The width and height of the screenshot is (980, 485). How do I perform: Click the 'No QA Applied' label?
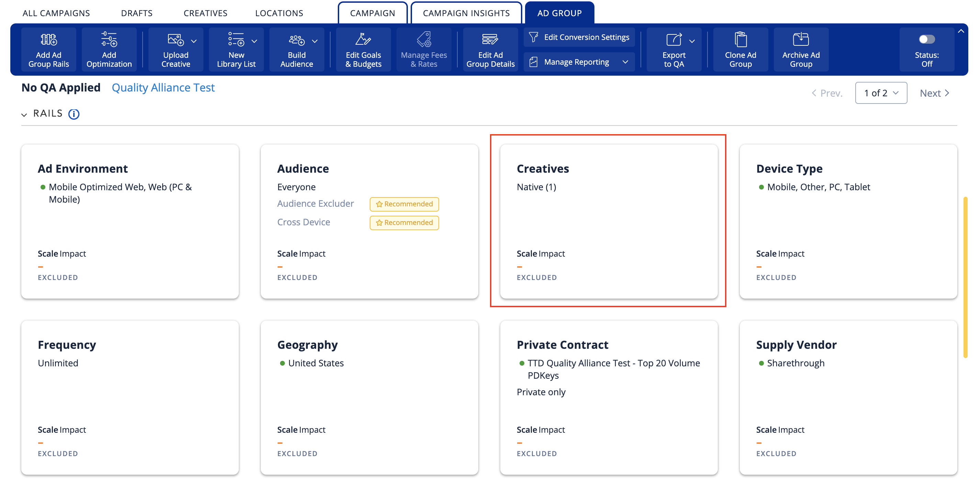pos(61,88)
